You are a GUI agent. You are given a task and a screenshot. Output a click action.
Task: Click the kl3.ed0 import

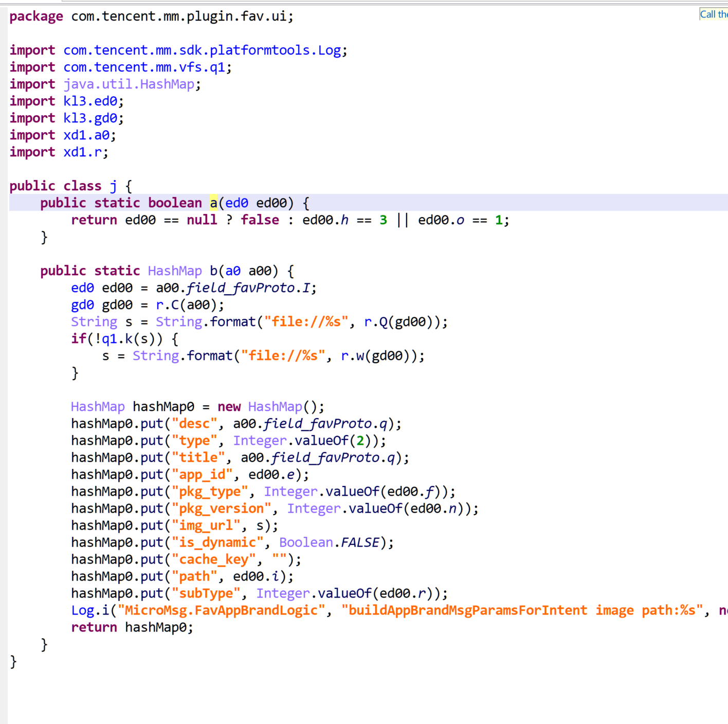pyautogui.click(x=90, y=101)
